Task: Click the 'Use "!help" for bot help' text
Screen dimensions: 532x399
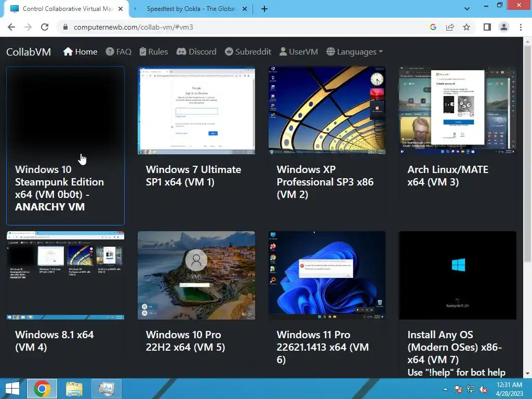Action: pyautogui.click(x=456, y=372)
